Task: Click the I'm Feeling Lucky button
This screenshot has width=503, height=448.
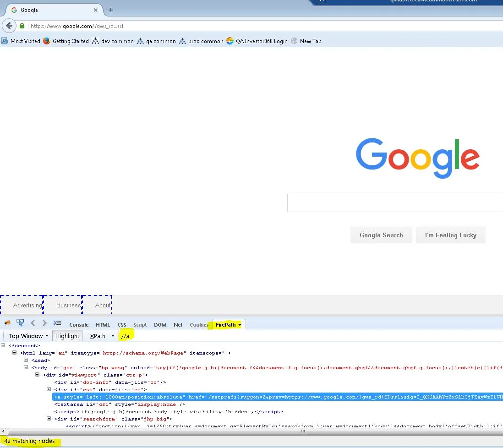Action: [450, 235]
